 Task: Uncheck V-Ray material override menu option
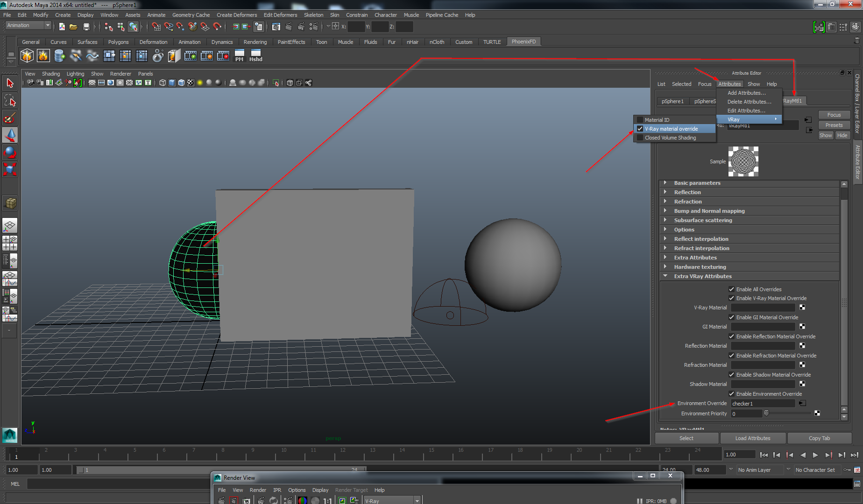coord(674,129)
